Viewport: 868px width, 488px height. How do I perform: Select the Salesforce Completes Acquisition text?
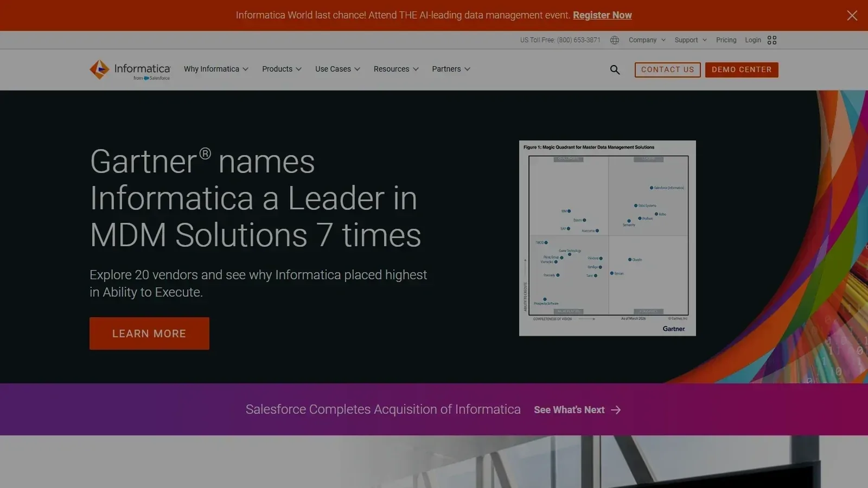[383, 409]
